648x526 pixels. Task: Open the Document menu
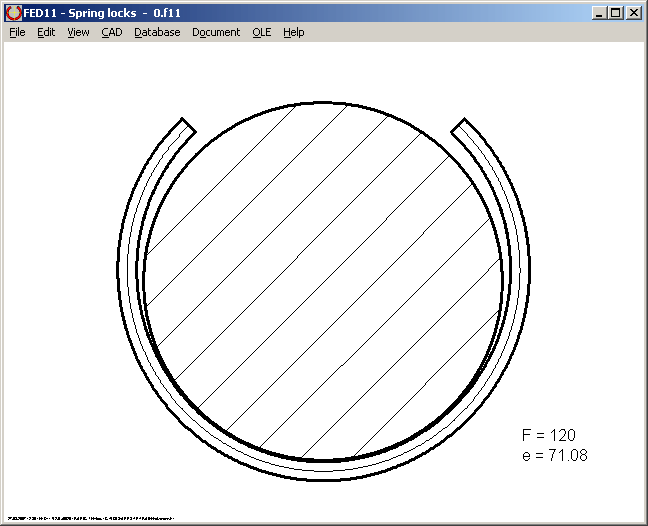pos(216,32)
